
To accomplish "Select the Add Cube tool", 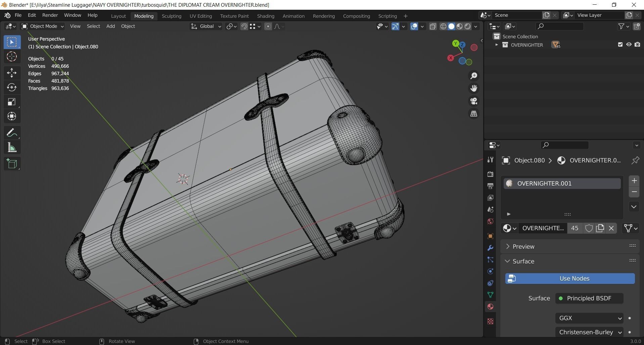I will 12,163.
